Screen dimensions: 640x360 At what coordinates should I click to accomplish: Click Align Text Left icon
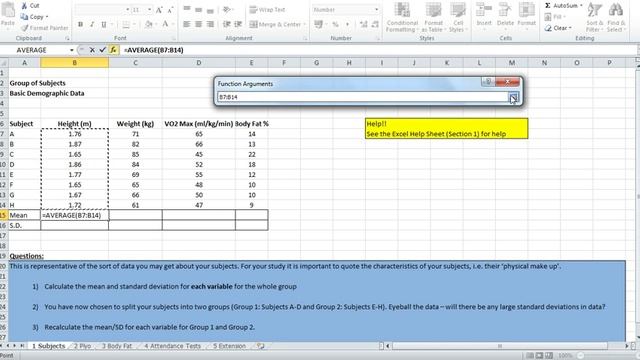pyautogui.click(x=187, y=24)
